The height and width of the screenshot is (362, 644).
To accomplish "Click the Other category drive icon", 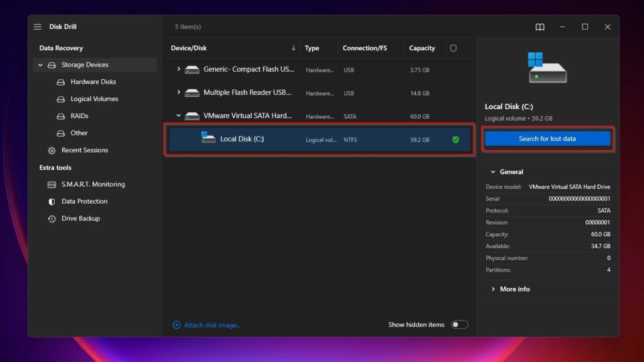I will tap(61, 133).
